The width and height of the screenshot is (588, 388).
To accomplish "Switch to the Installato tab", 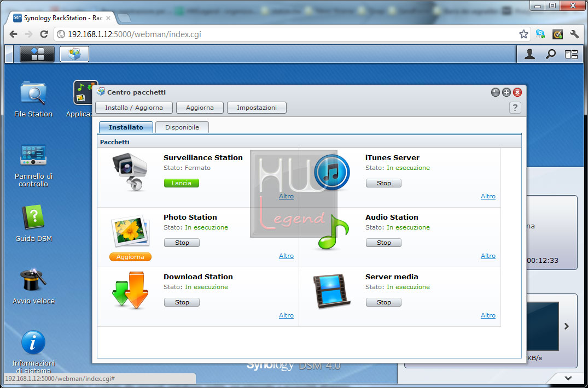I will [126, 127].
